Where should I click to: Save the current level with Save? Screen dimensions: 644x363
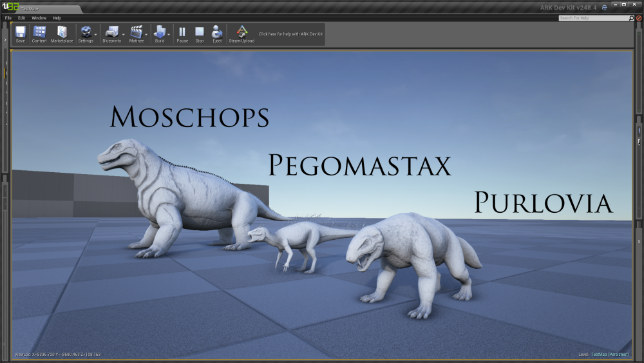[20, 34]
